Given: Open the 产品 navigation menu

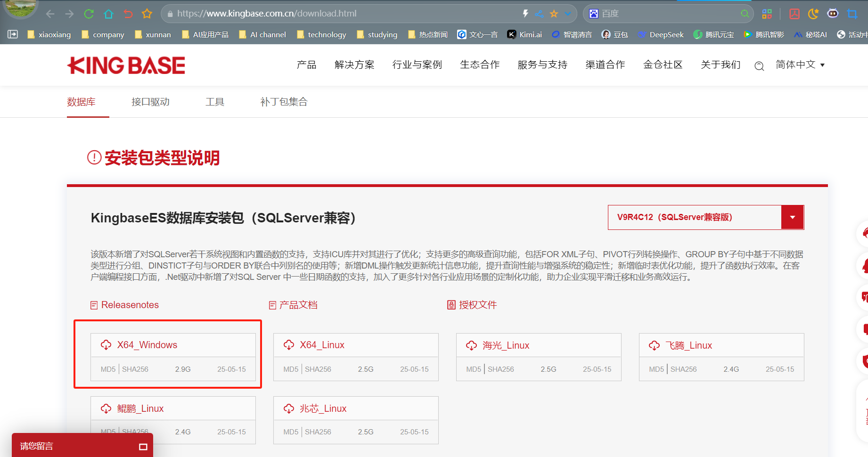Looking at the screenshot, I should pos(306,65).
